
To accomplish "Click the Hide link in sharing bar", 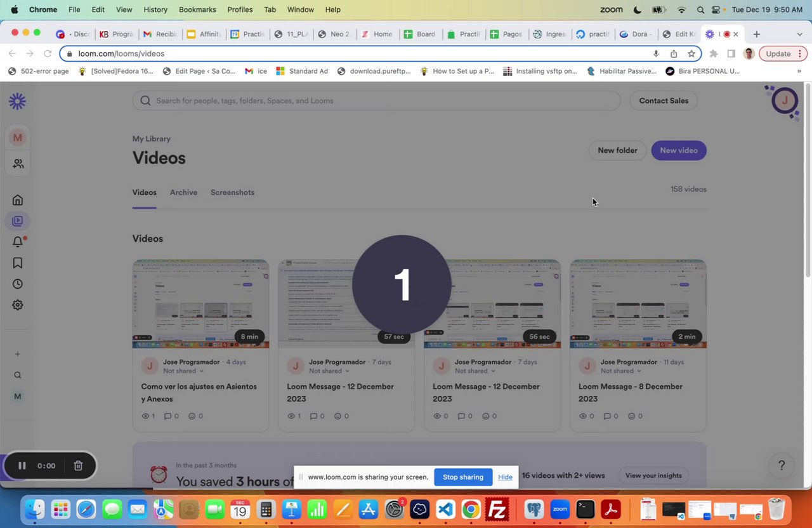I will [x=505, y=477].
